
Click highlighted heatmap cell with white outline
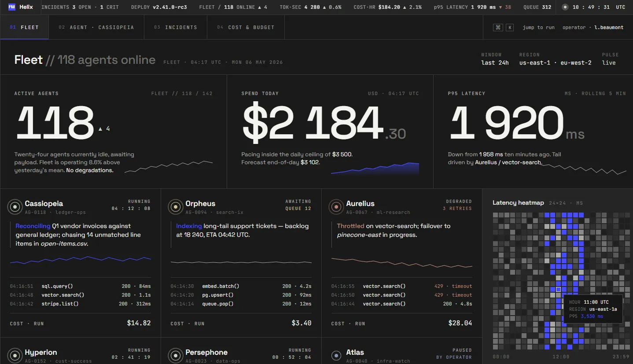tap(558, 289)
